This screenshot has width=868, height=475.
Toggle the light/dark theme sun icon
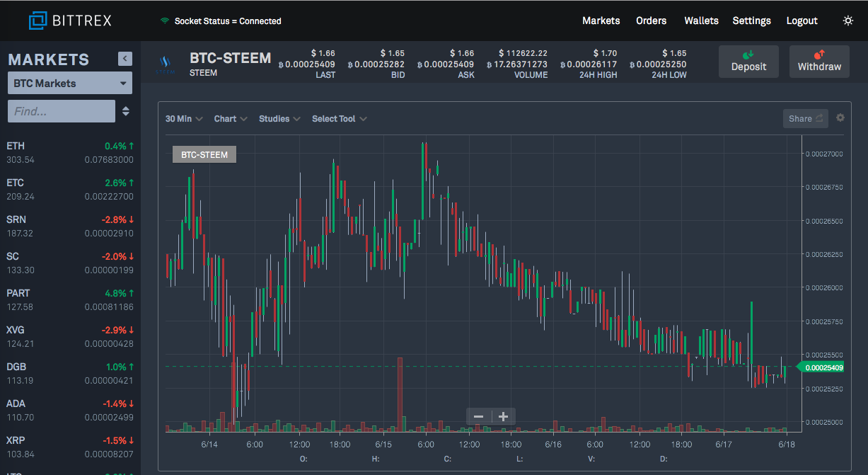click(848, 21)
